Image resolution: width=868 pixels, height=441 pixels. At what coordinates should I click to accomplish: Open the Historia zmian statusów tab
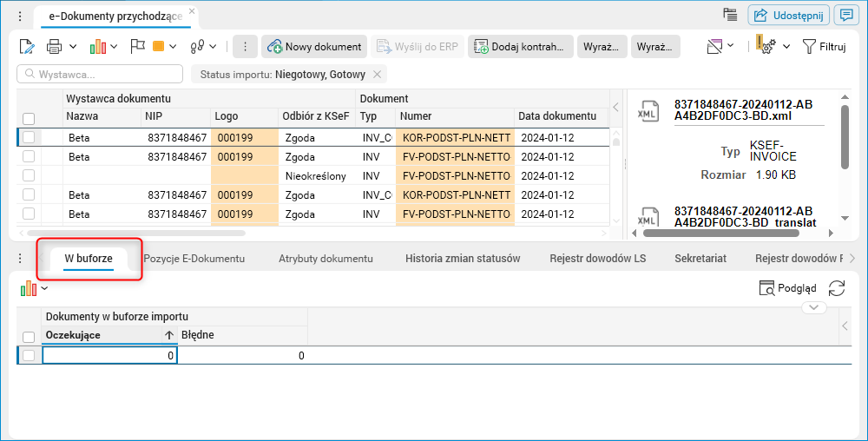pos(463,259)
